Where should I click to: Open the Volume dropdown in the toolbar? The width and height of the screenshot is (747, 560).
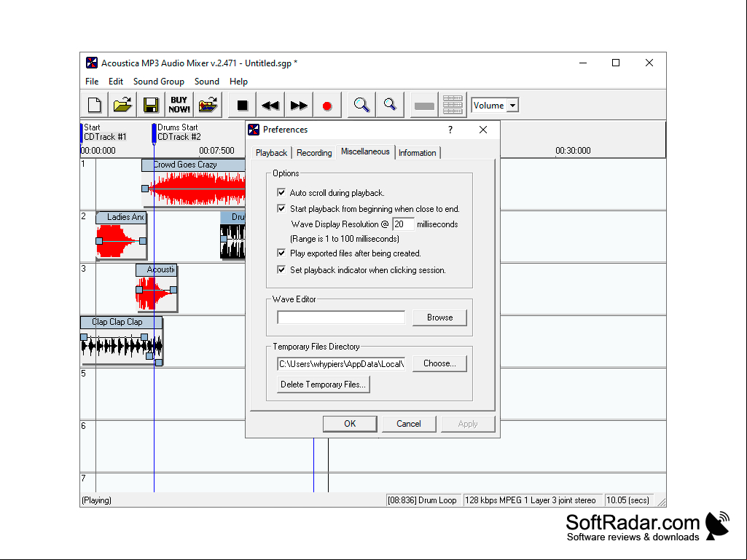(x=512, y=106)
